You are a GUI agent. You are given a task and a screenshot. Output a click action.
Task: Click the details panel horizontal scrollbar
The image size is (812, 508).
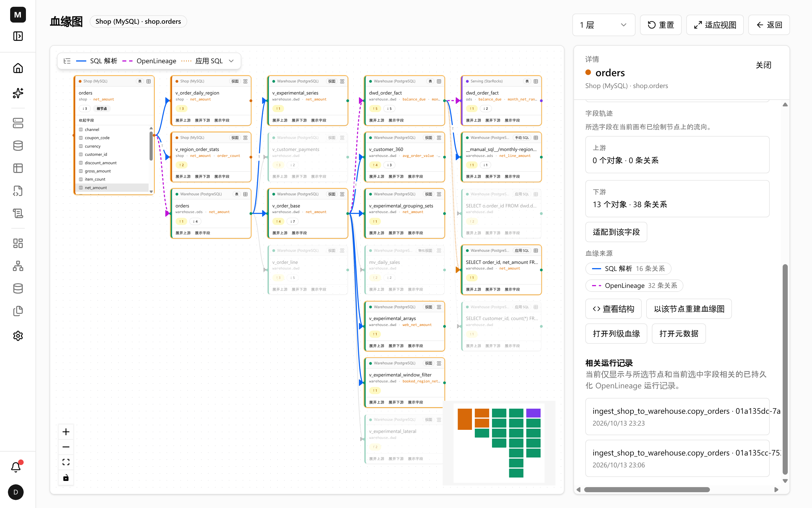coord(646,490)
